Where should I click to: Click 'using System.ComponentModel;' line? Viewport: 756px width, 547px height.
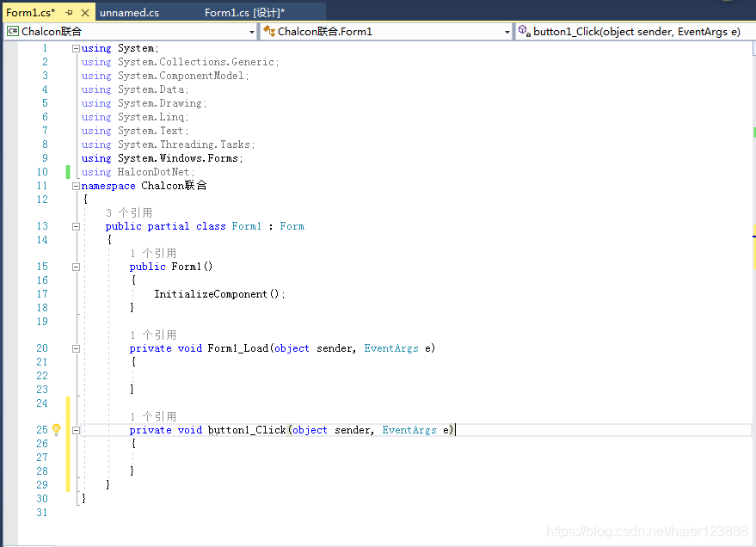pyautogui.click(x=165, y=76)
